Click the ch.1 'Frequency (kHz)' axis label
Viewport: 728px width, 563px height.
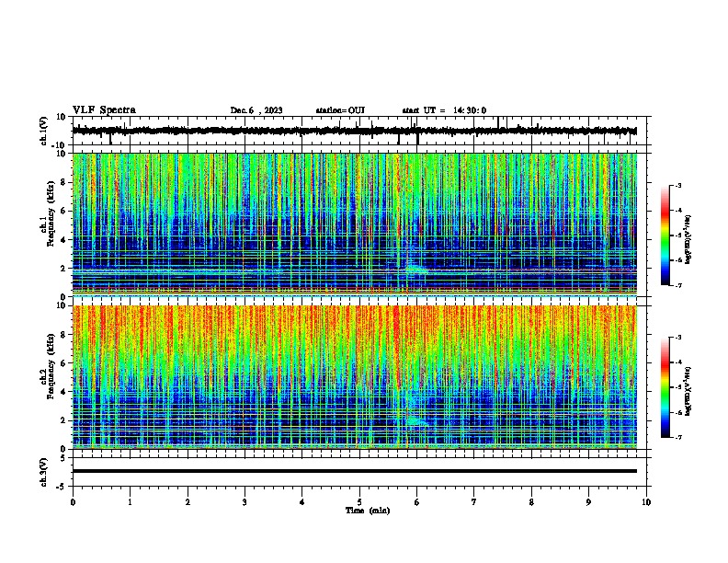(x=51, y=213)
